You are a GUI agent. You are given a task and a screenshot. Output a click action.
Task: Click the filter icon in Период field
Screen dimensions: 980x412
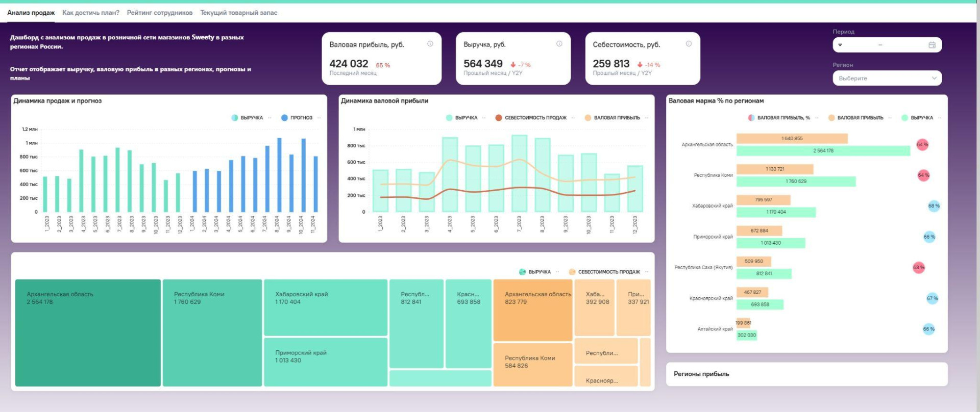[840, 45]
